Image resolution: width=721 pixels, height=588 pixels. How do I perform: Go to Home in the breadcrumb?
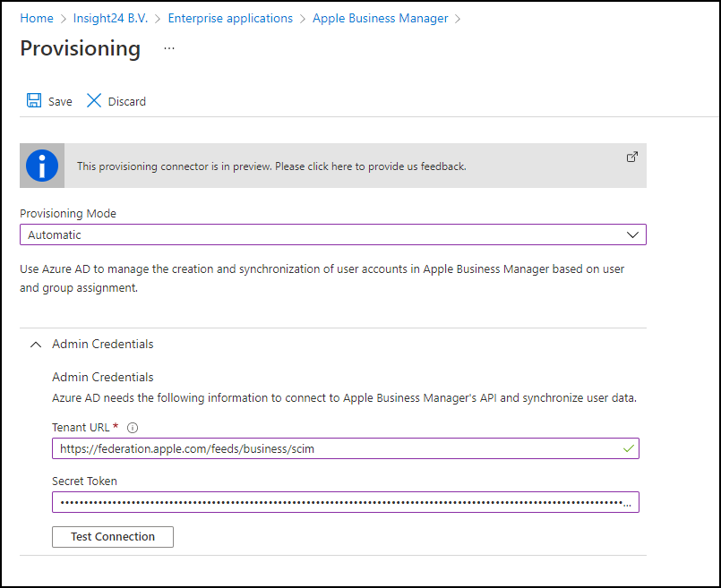(36, 18)
